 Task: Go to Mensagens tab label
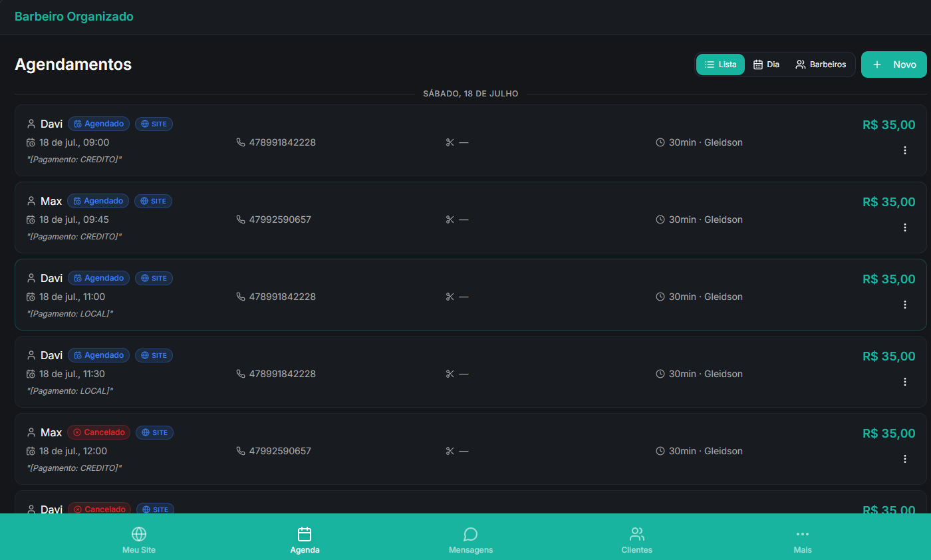click(471, 550)
